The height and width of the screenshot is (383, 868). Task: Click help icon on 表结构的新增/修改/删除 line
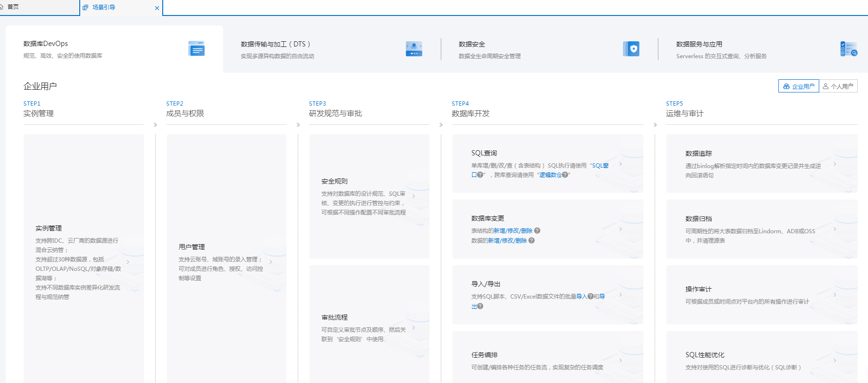(x=537, y=230)
